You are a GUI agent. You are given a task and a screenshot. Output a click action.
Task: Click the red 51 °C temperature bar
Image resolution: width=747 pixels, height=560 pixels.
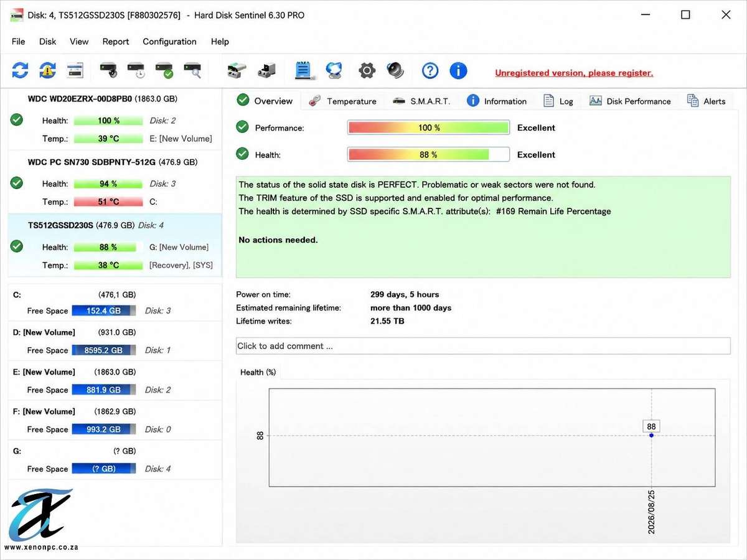coord(108,202)
